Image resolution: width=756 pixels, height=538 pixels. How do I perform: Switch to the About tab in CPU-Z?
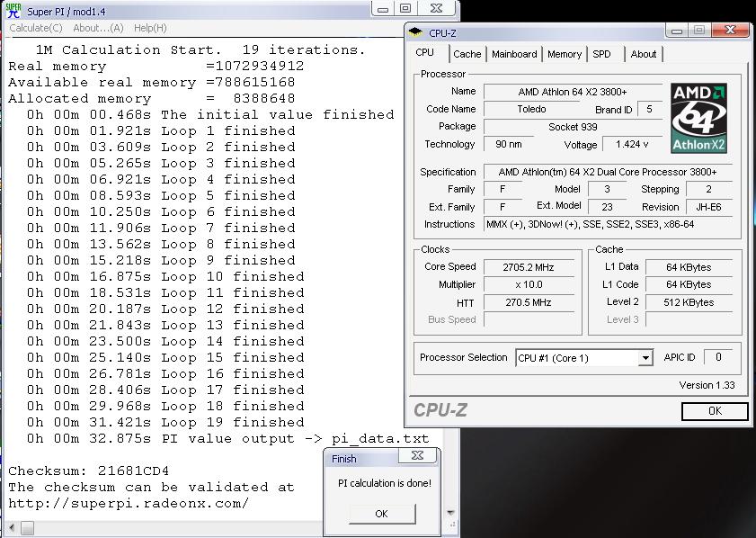click(x=643, y=54)
